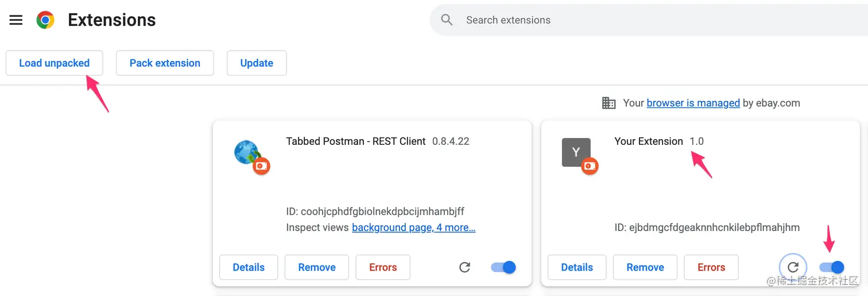Viewport: 868px width, 296px height.
Task: Remove Your Extension
Action: (645, 267)
